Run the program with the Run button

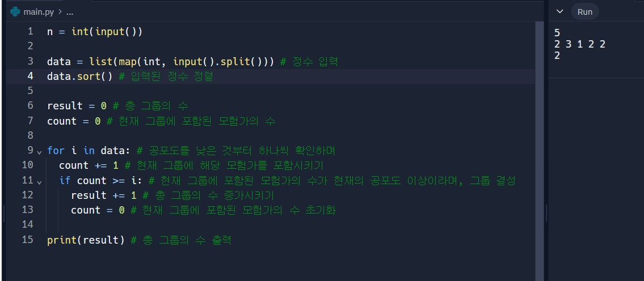click(585, 11)
